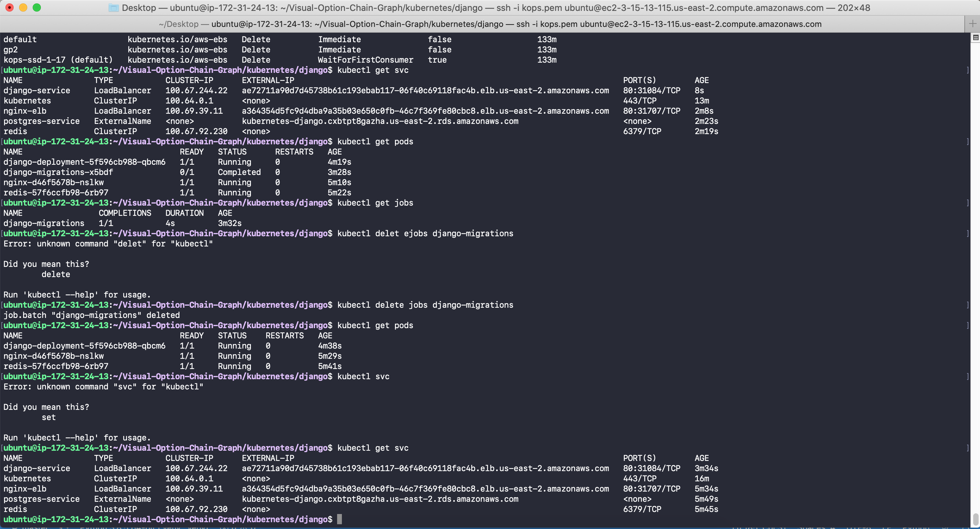Click the split pane icon above scrollbar
This screenshot has width=980, height=529.
(x=976, y=38)
